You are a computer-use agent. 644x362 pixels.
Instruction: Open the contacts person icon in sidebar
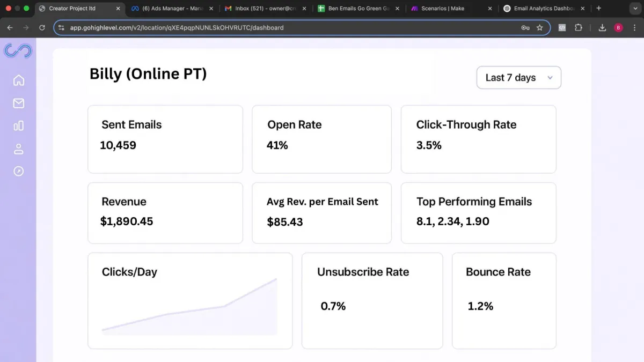tap(19, 149)
